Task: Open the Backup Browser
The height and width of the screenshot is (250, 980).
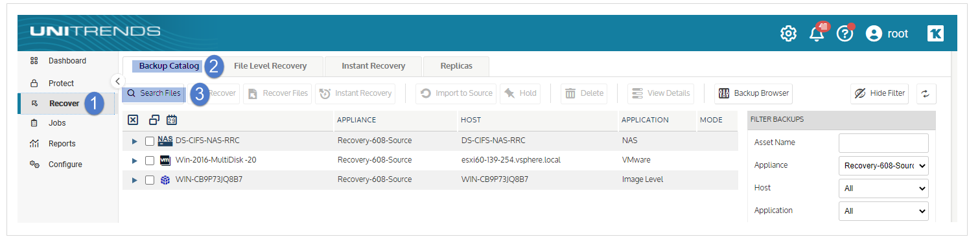Action: pyautogui.click(x=753, y=93)
